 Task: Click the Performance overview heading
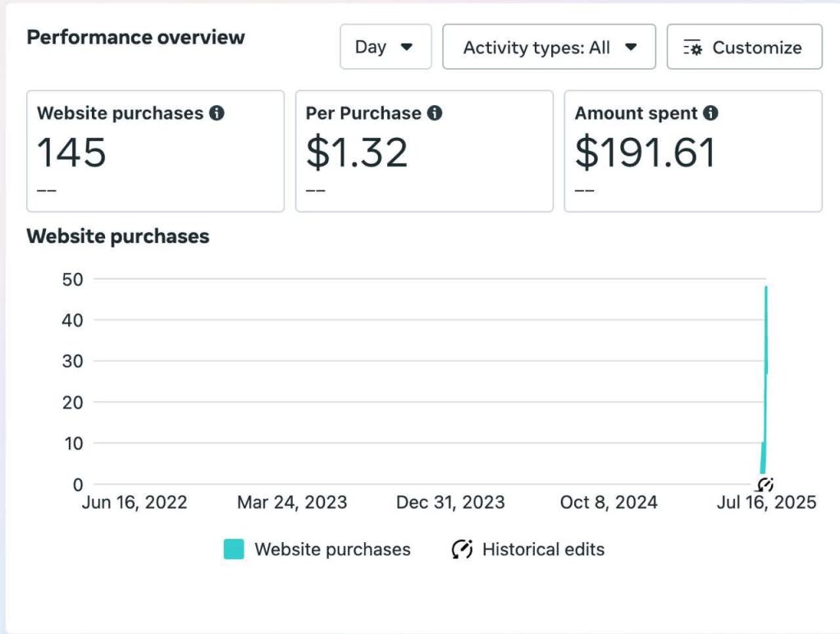click(135, 38)
